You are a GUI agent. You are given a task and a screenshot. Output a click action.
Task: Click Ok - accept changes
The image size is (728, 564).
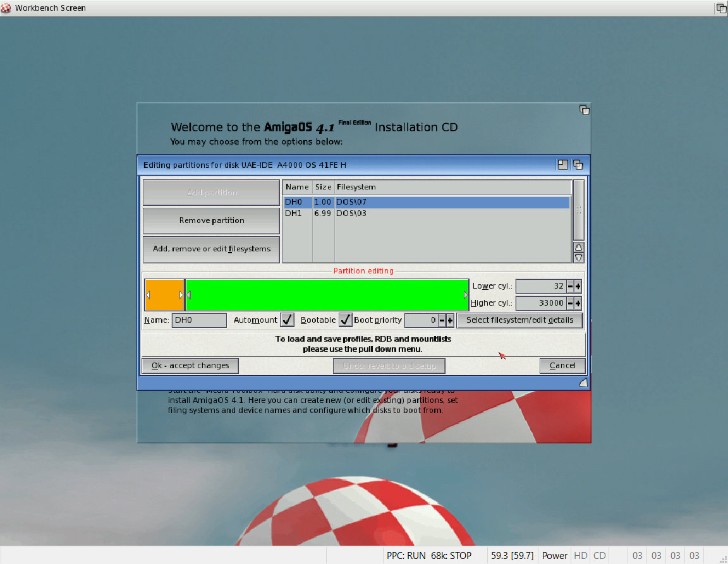tap(190, 365)
